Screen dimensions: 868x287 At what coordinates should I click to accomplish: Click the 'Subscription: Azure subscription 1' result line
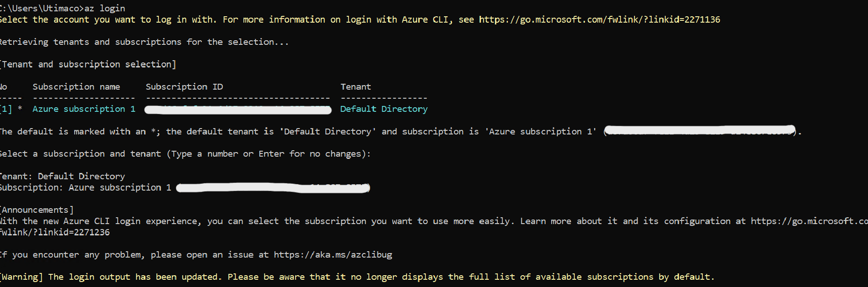[86, 187]
